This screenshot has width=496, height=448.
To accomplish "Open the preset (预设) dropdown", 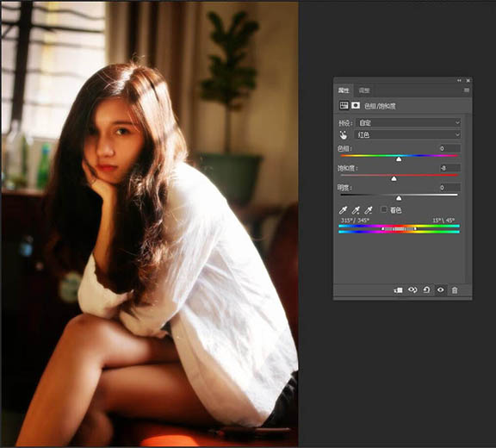I will coord(408,122).
